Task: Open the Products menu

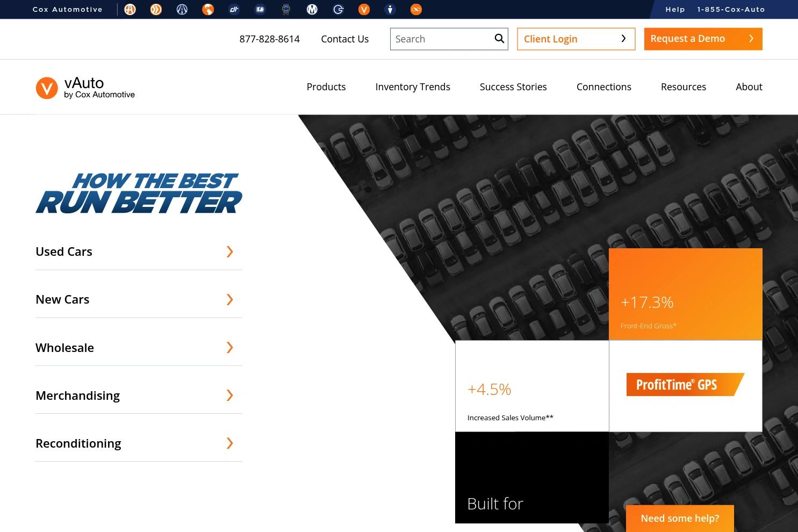Action: [326, 87]
